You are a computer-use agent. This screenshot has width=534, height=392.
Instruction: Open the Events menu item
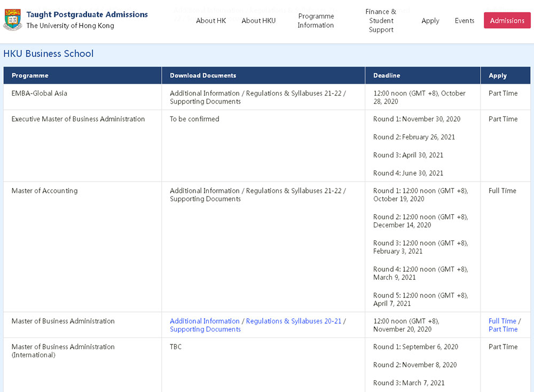point(465,21)
